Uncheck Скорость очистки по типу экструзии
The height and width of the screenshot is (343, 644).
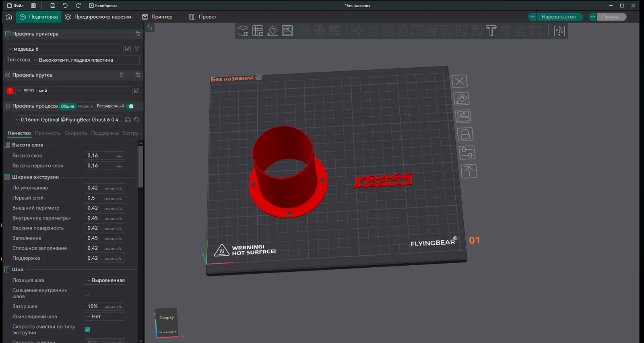click(x=87, y=329)
